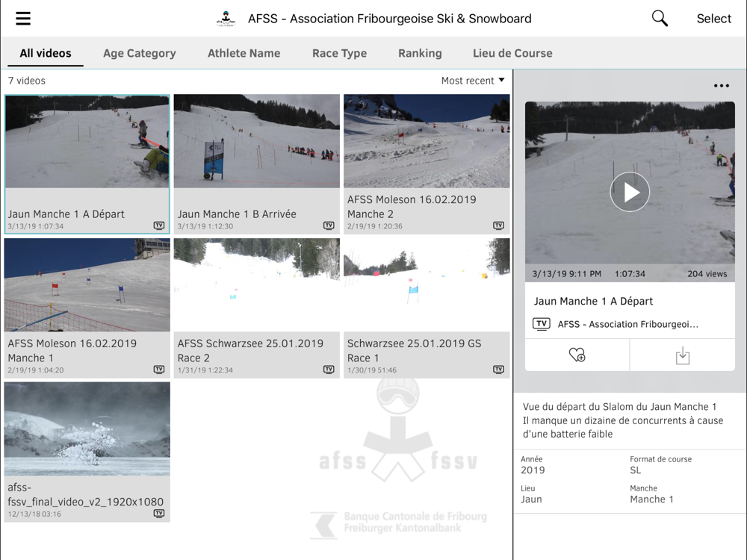Open the Athlete Name tab
The height and width of the screenshot is (560, 747).
point(244,53)
